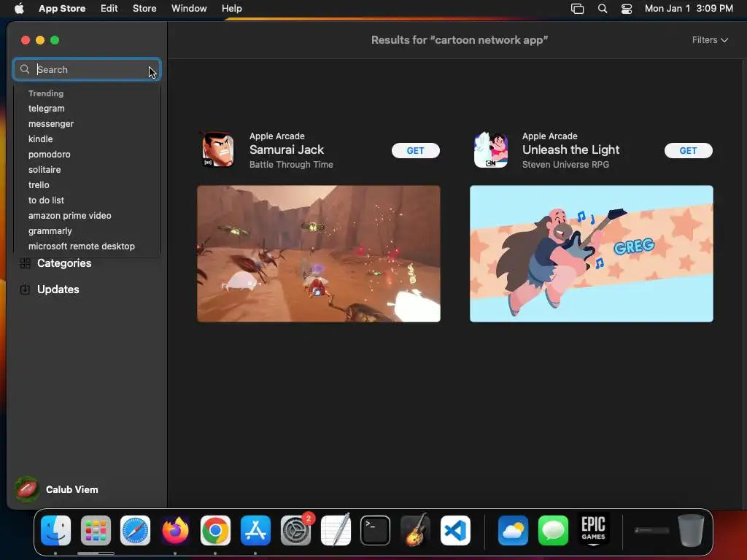The image size is (747, 560).
Task: Go to Categories in the sidebar
Action: click(64, 263)
